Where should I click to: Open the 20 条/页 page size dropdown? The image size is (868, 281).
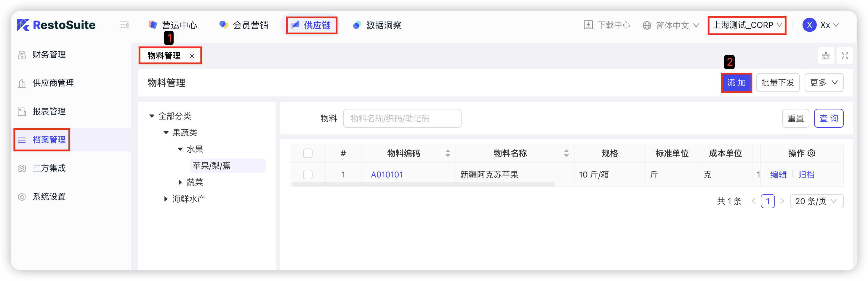[x=816, y=201]
